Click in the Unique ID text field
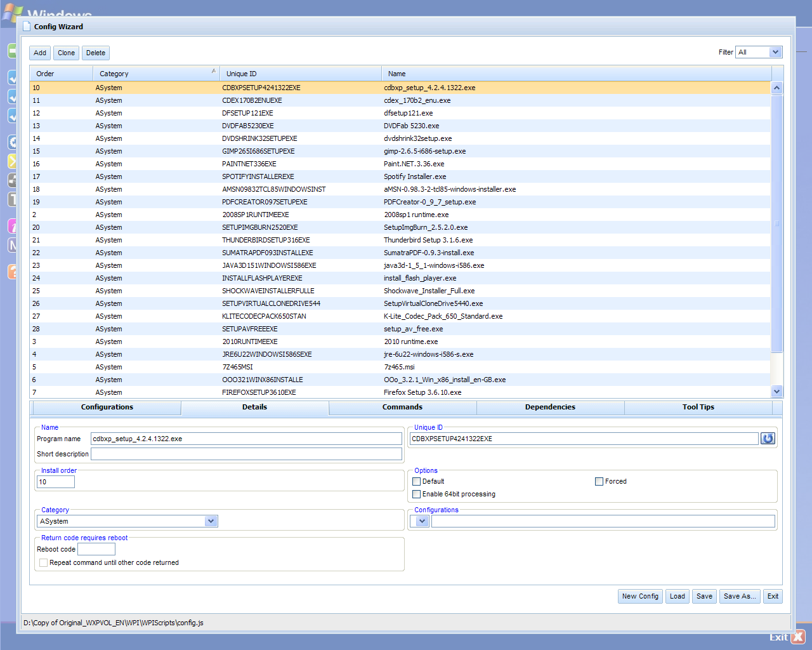 point(584,439)
